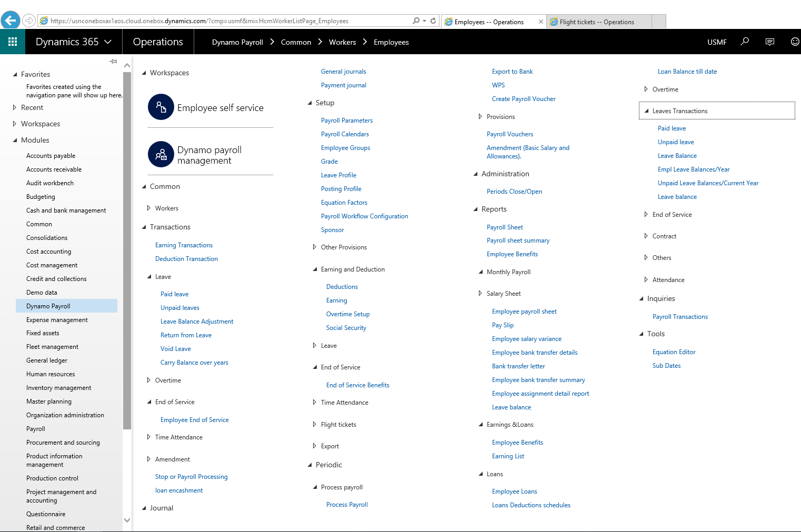Image resolution: width=801 pixels, height=532 pixels.
Task: Open the search magnifier in the top bar
Action: click(x=745, y=42)
